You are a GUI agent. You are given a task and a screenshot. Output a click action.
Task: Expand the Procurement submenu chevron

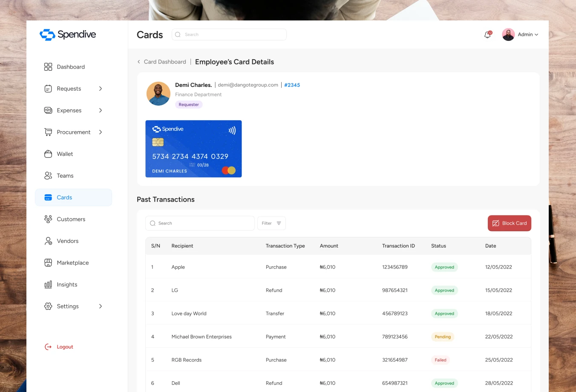point(101,132)
